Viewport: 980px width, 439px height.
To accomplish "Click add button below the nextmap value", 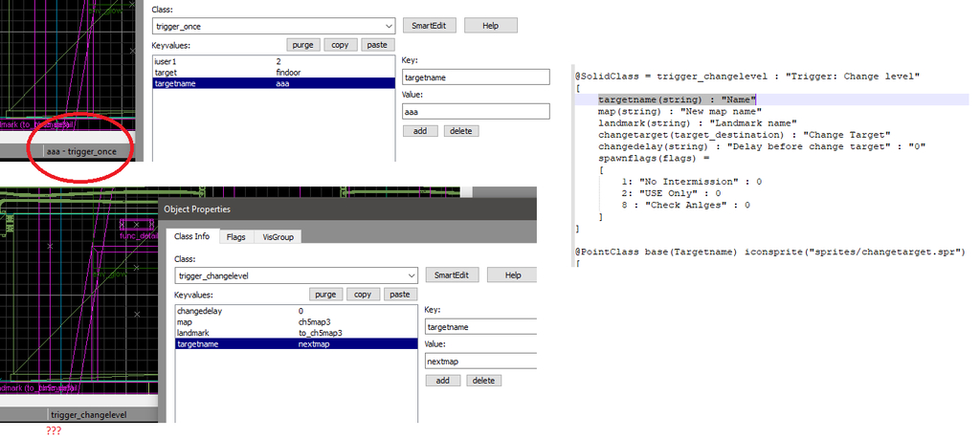I will coord(441,381).
